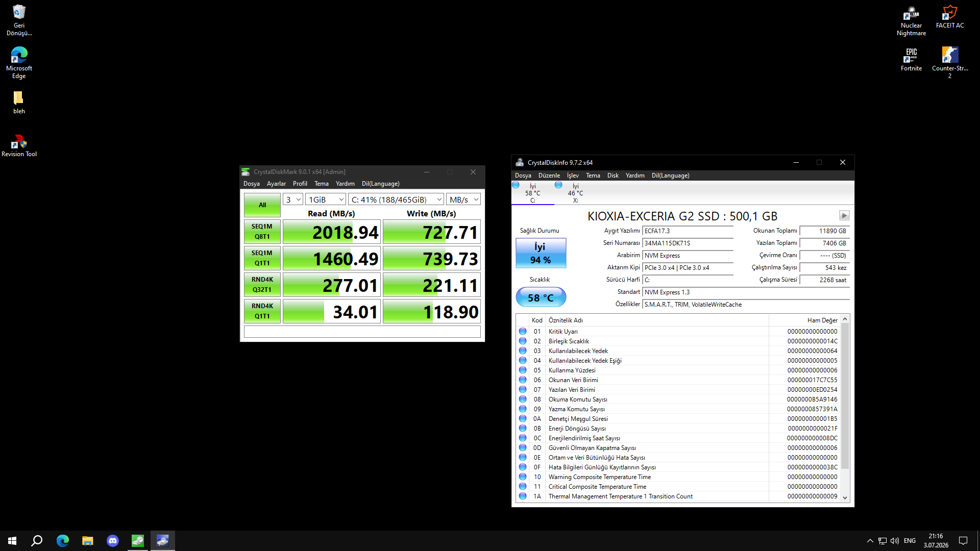
Task: Open Microsoft Edge desktop shortcut
Action: click(19, 63)
